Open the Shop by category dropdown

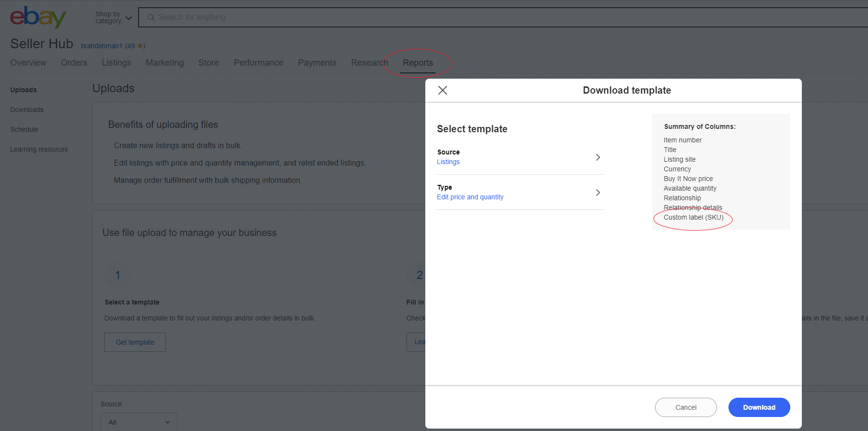[x=113, y=18]
